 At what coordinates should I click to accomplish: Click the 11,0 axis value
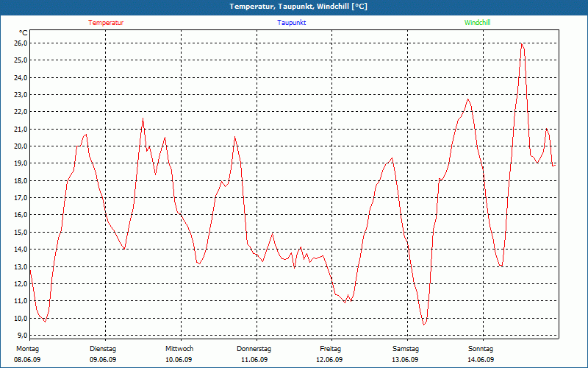coord(21,301)
